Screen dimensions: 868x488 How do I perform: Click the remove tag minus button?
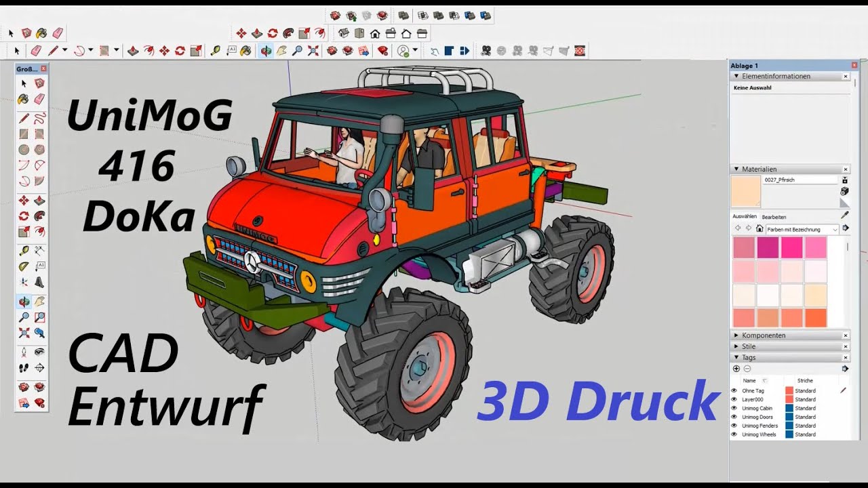pos(747,369)
